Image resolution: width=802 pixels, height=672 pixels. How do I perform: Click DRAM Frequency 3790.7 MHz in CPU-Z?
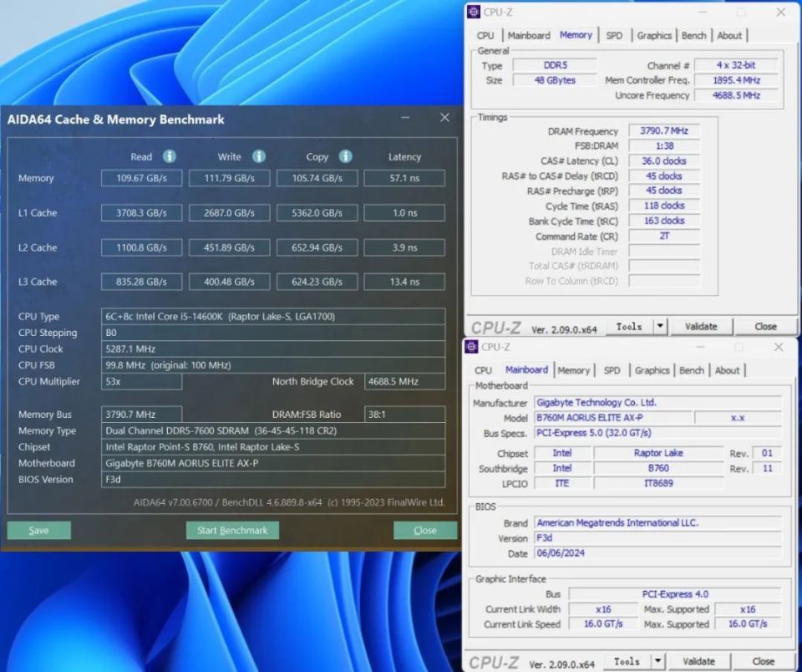tap(664, 130)
